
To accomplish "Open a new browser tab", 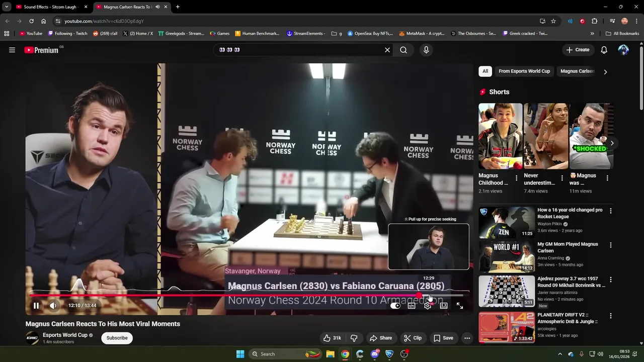I will click(178, 7).
